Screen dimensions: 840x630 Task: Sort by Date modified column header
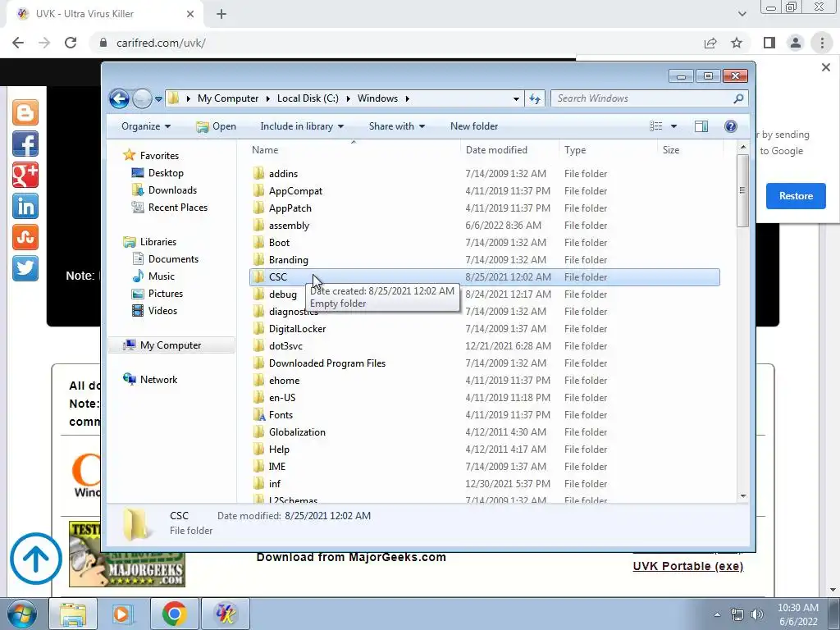pos(509,150)
